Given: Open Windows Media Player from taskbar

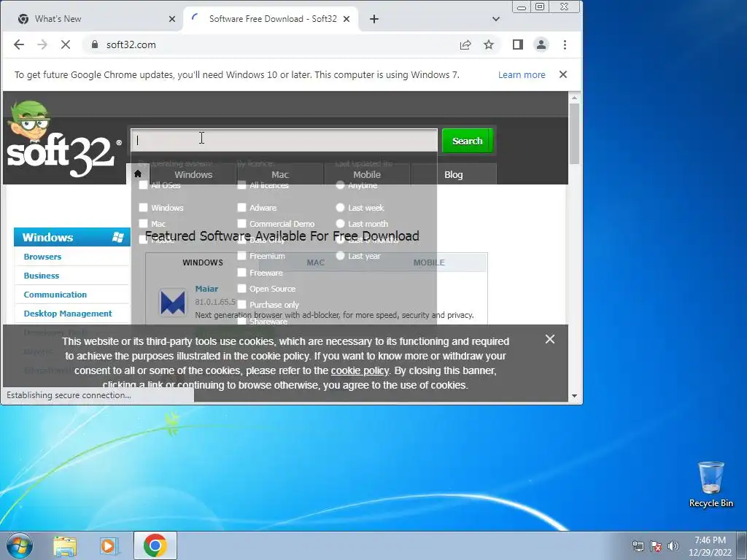Looking at the screenshot, I should pyautogui.click(x=109, y=545).
